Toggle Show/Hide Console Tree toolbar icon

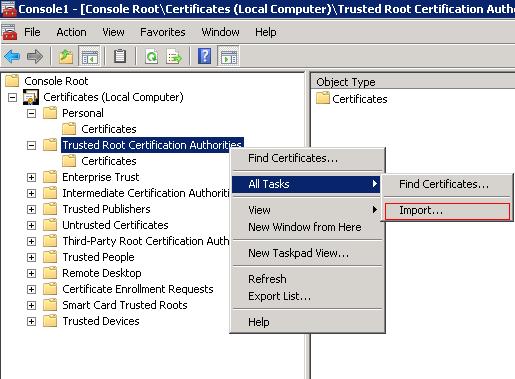[x=89, y=56]
